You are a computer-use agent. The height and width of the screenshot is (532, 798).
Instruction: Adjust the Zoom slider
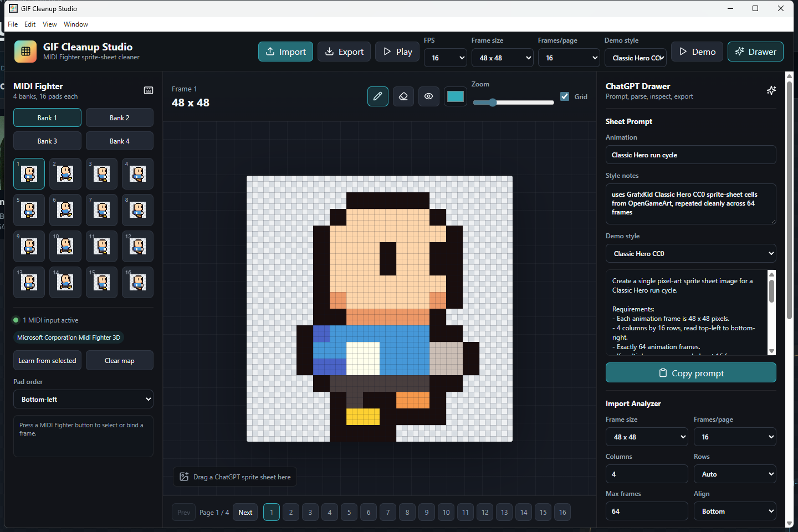(513, 103)
